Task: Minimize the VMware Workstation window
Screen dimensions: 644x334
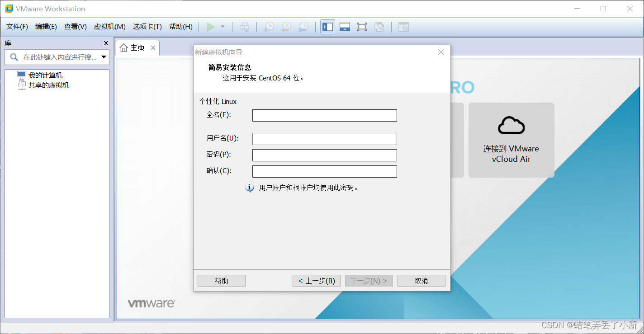Action: coord(577,9)
